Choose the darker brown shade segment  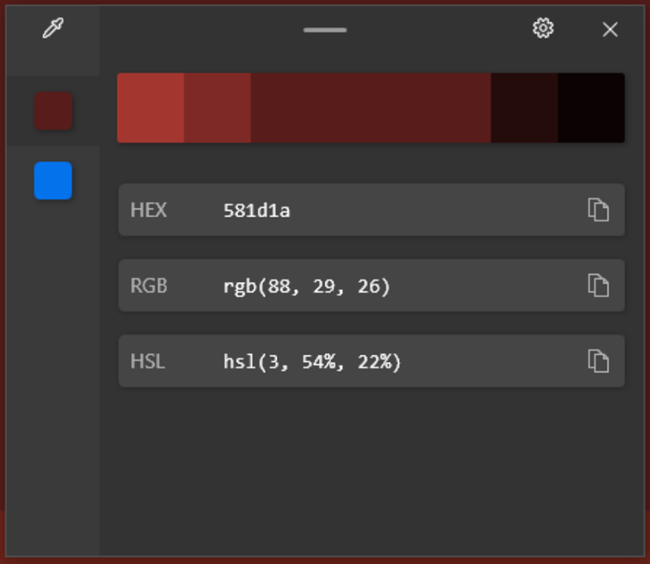[524, 108]
